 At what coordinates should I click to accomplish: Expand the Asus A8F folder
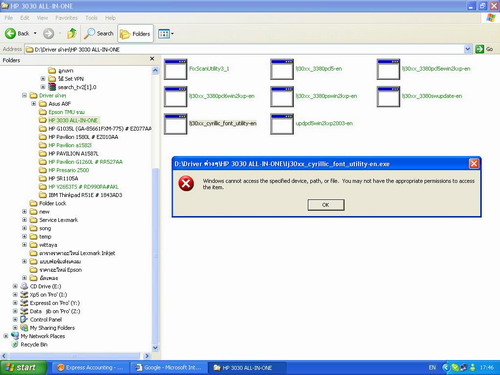pos(34,104)
